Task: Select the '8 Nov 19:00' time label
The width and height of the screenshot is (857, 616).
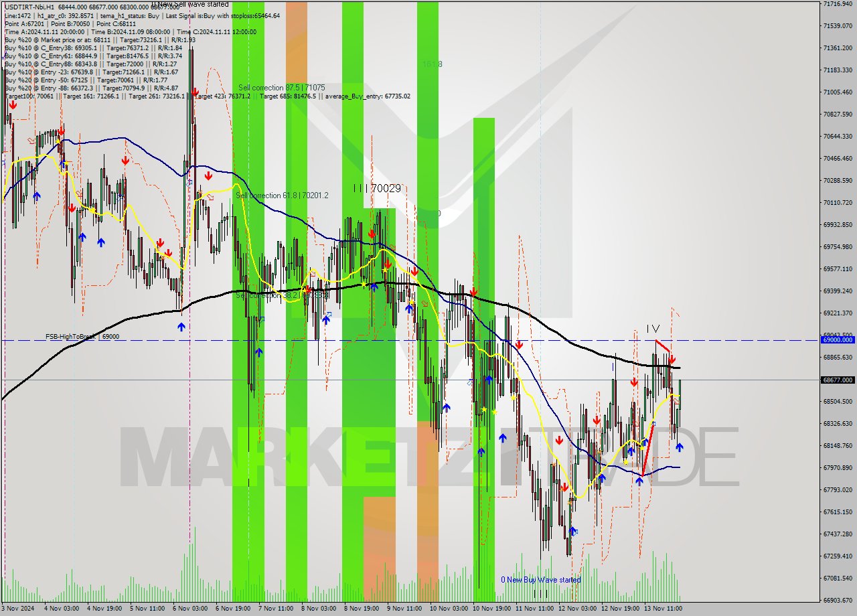Action: click(361, 609)
